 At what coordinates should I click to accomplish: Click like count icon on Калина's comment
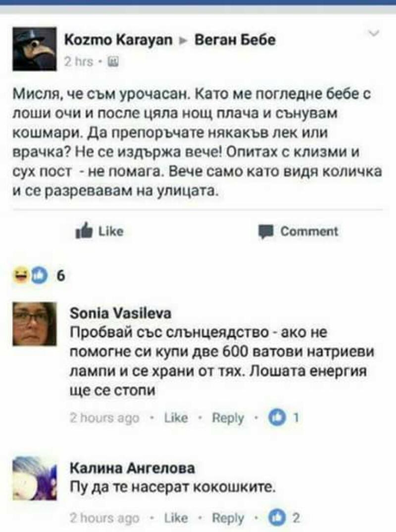coord(278,518)
